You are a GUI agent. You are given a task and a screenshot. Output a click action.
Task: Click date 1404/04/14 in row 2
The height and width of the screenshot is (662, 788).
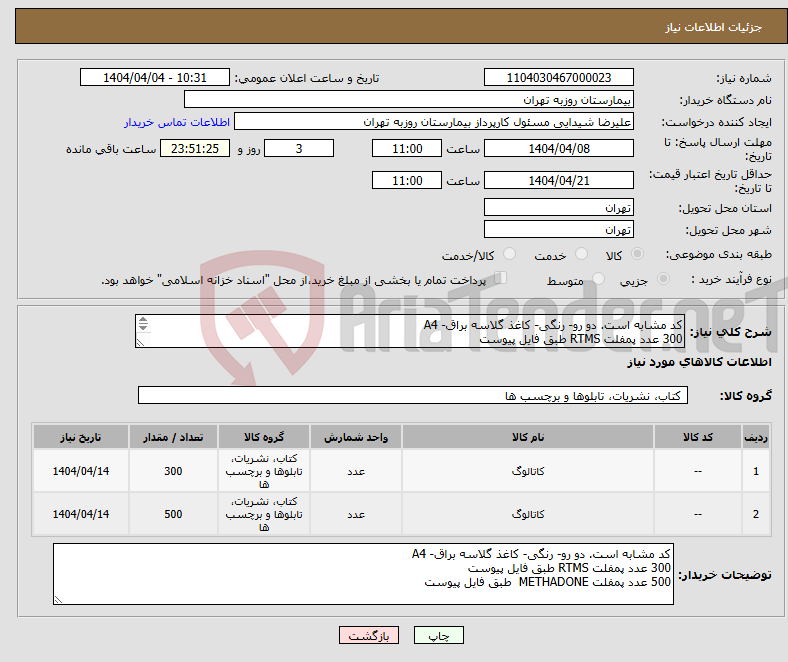(x=81, y=514)
